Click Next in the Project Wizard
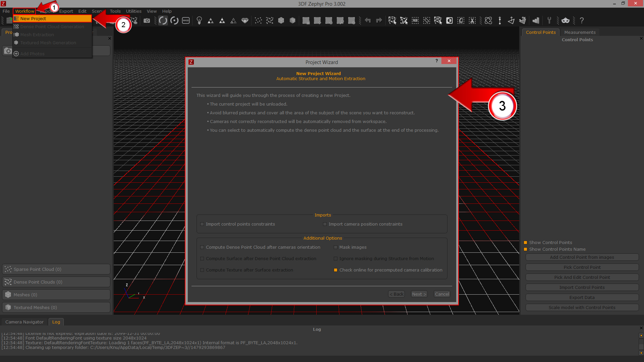 tap(419, 294)
